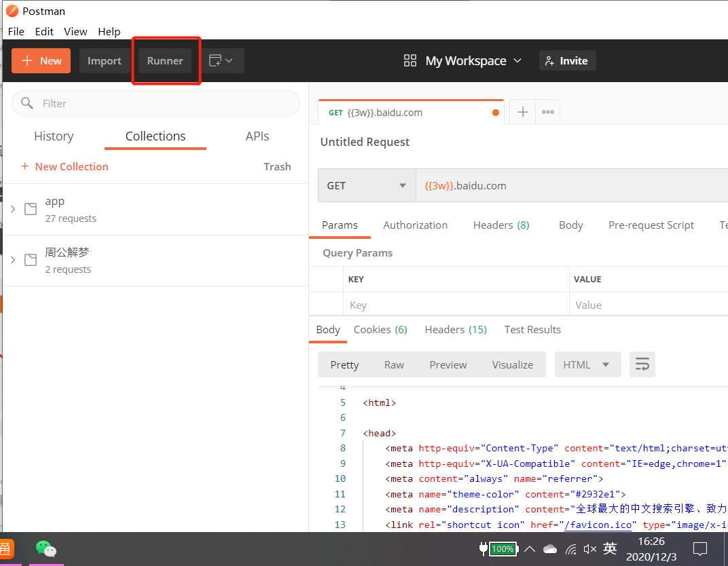Open the Trash link

(277, 166)
